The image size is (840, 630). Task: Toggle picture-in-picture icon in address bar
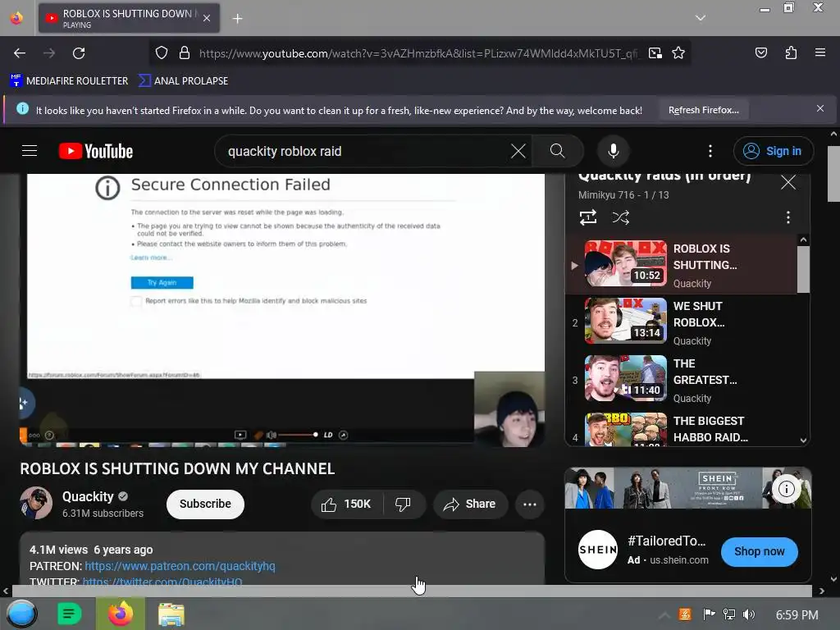pyautogui.click(x=655, y=53)
